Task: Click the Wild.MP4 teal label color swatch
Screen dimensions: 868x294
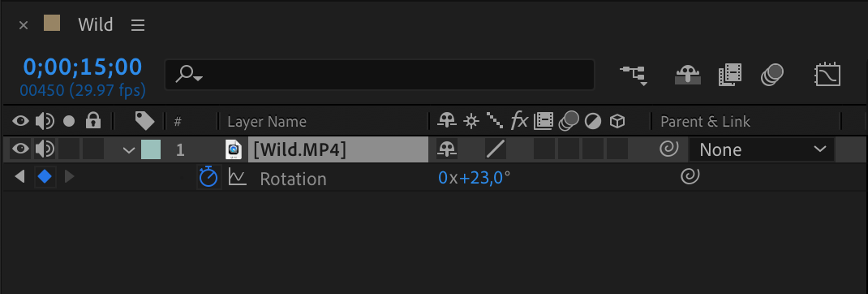Action: (x=151, y=149)
